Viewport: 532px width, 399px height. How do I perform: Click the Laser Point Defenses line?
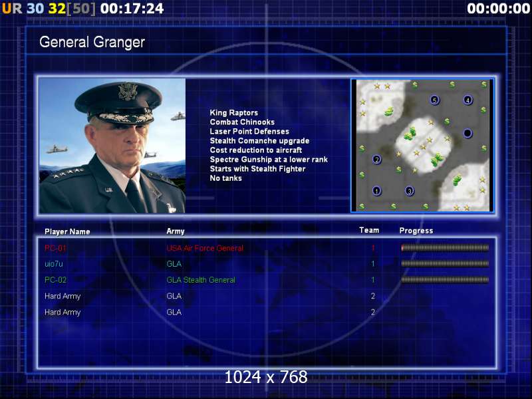(x=249, y=131)
